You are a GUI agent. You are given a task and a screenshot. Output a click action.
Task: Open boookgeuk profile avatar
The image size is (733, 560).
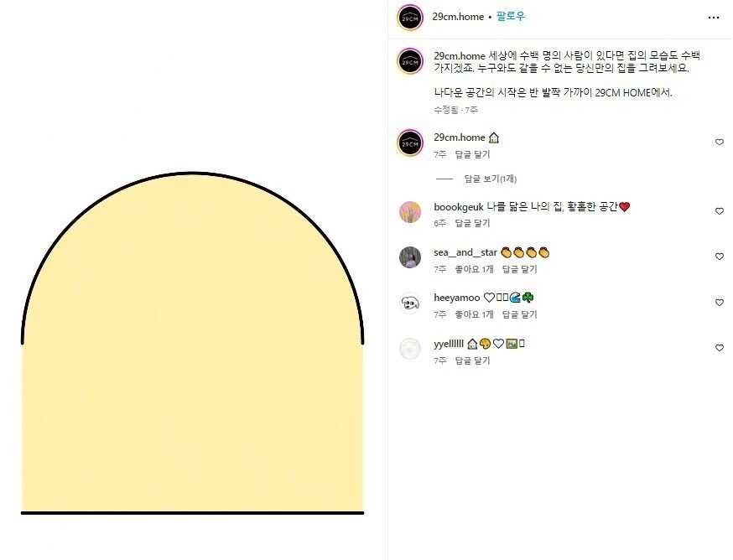pyautogui.click(x=410, y=212)
